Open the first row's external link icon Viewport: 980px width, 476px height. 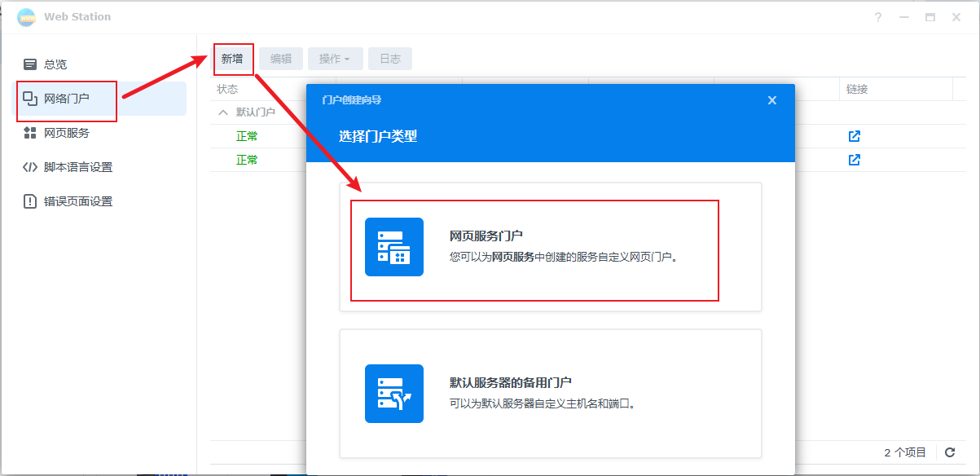[854, 136]
